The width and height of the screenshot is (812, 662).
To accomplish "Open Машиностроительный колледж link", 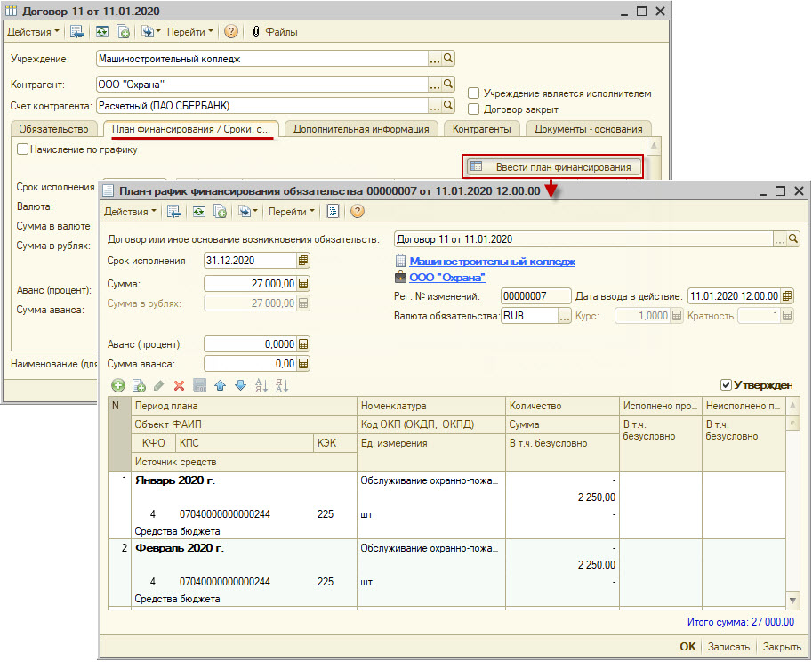I will pos(491,262).
